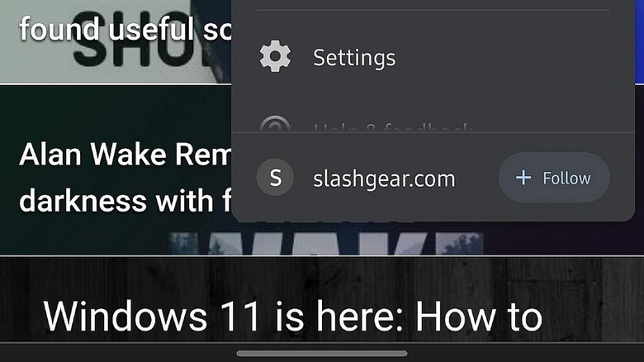Follow slashgear.com with the Follow button
The image size is (644, 362).
pyautogui.click(x=554, y=178)
